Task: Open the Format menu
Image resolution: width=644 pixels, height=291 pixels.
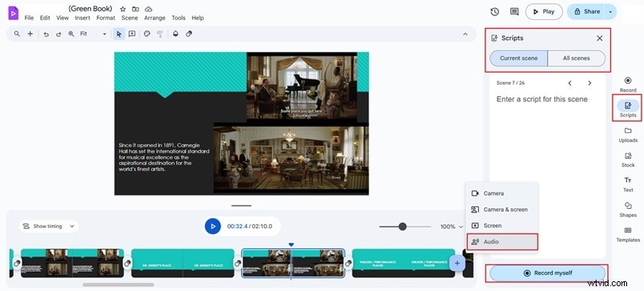Action: point(106,18)
